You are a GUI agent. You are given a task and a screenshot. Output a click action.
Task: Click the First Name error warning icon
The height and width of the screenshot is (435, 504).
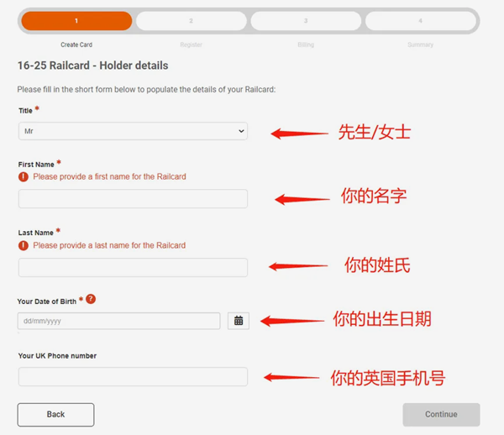[24, 177]
